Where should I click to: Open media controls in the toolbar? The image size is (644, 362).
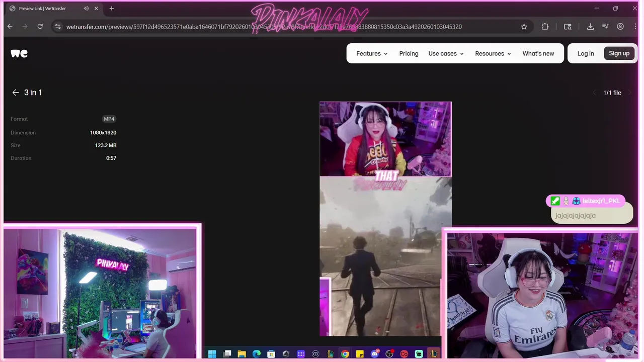click(x=605, y=27)
